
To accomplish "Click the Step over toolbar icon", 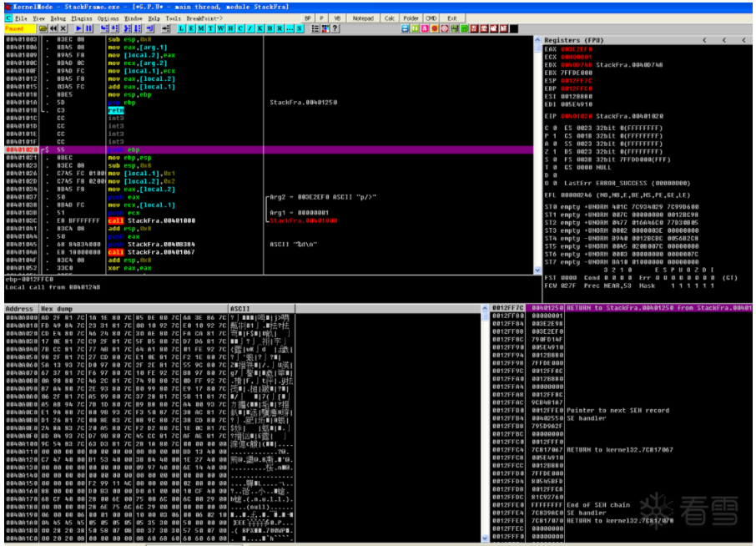I will [115, 29].
